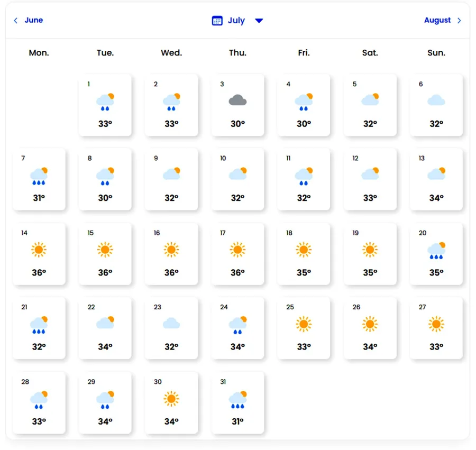The image size is (476, 450).
Task: Click the rain icon on July 7
Action: [39, 176]
